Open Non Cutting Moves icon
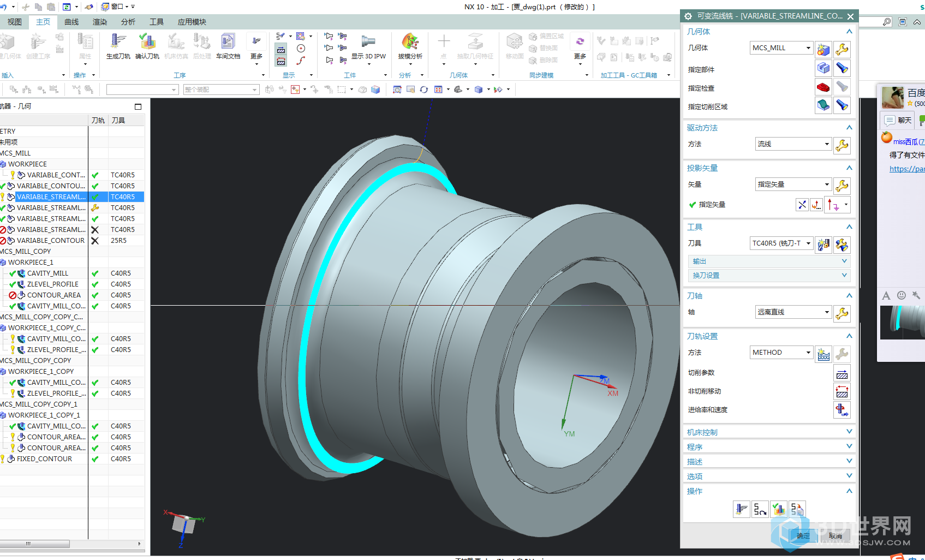This screenshot has height=560, width=925. pyautogui.click(x=842, y=391)
